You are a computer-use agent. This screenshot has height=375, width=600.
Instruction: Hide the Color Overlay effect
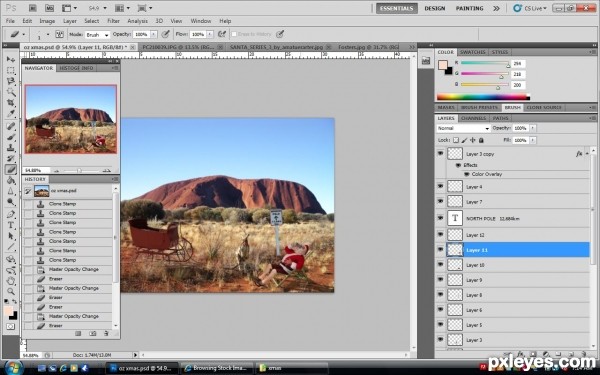[466, 174]
